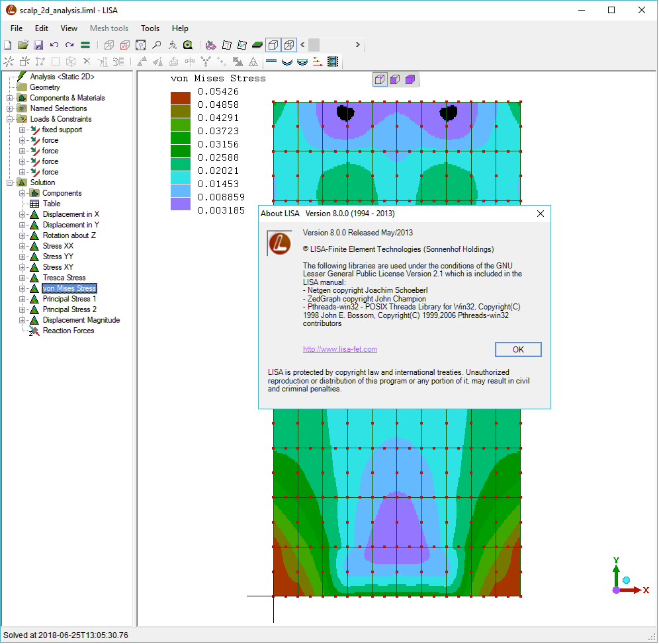Screen dimensions: 659x644
Task: Collapse the Loads & Constraints branch
Action: click(x=10, y=119)
